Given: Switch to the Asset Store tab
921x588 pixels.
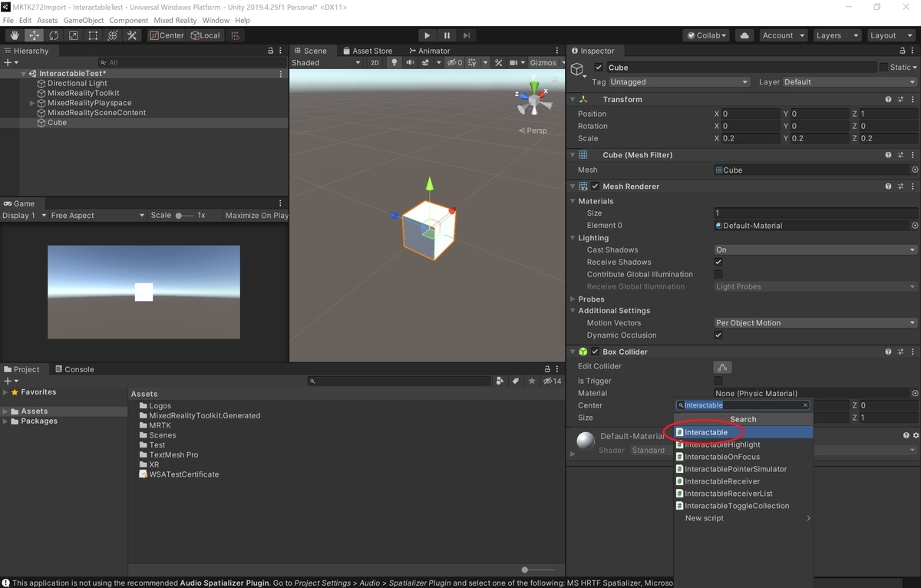Looking at the screenshot, I should pyautogui.click(x=367, y=51).
